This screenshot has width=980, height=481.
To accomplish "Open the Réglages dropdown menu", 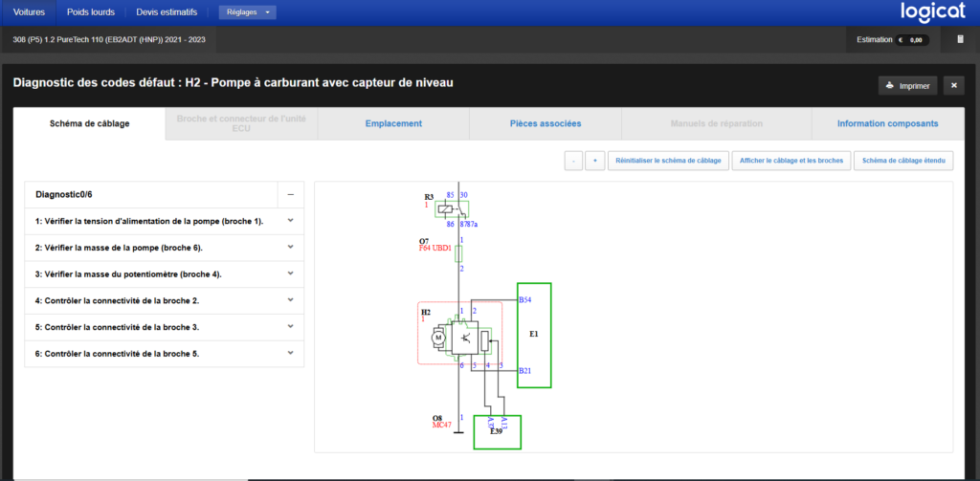I will pos(248,12).
